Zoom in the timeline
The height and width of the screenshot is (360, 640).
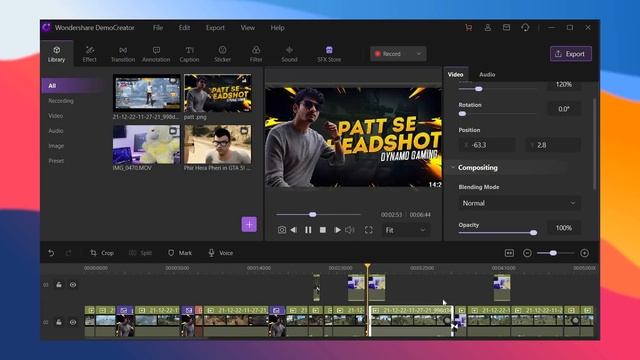coord(584,253)
